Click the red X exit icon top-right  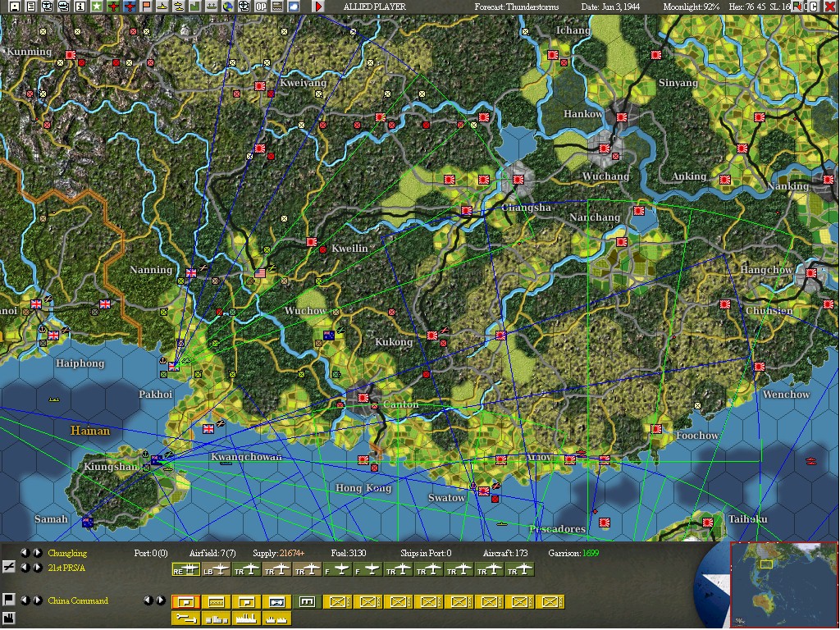[830, 7]
